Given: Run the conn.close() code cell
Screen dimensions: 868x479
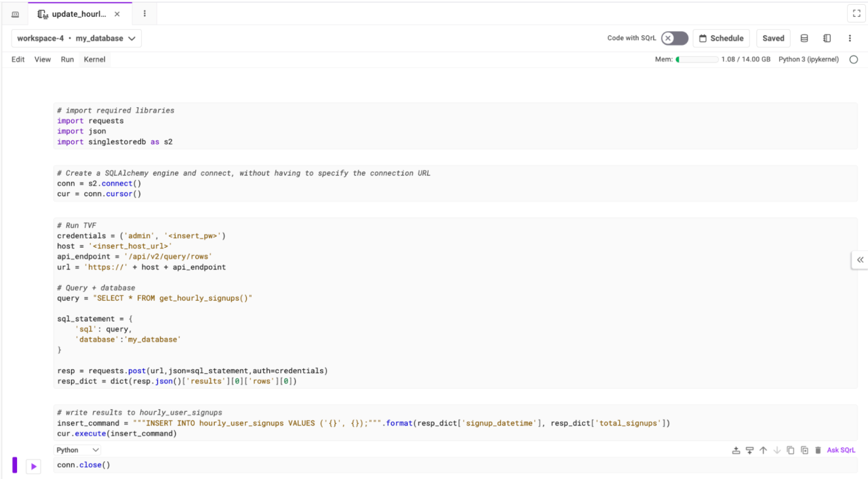Looking at the screenshot, I should click(33, 466).
